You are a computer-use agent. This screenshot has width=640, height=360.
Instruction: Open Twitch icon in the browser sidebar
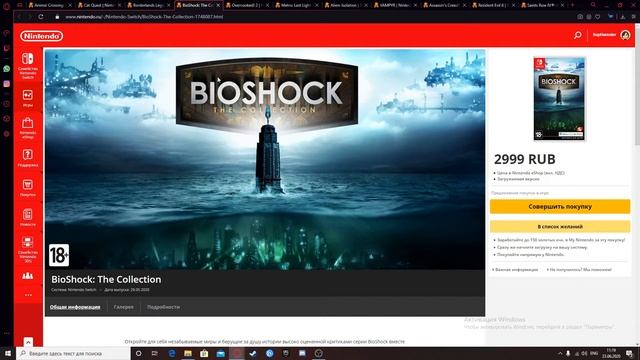7,48
